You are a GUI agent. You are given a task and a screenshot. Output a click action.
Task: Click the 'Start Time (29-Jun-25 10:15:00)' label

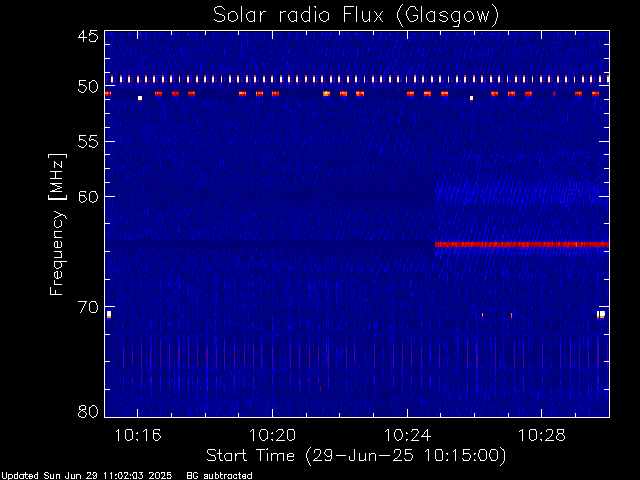356,455
